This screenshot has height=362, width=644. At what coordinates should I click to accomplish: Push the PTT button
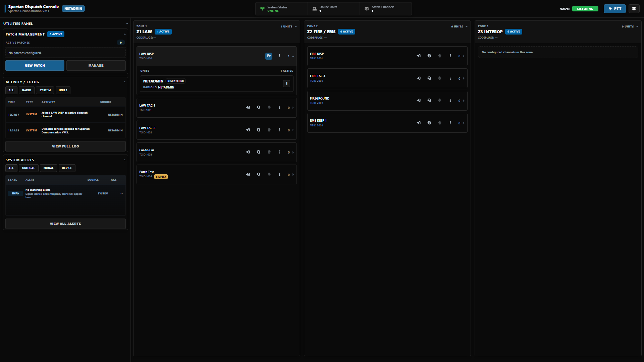[x=614, y=9]
